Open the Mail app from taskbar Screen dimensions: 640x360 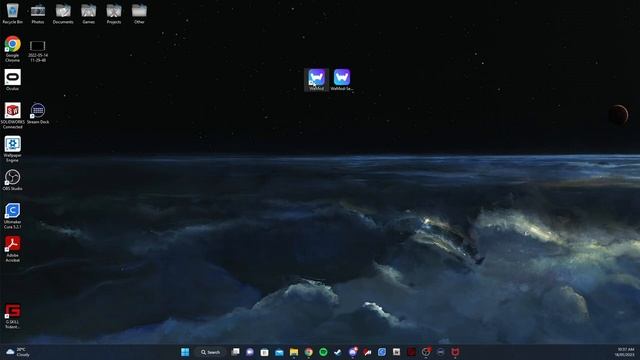click(x=279, y=352)
